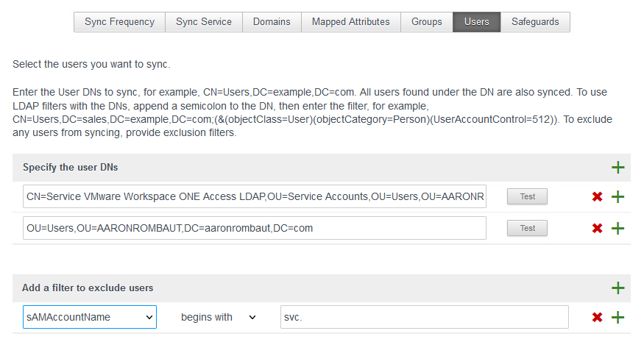Open the sAMAccountName attribute dropdown
The image size is (644, 353).
89,317
